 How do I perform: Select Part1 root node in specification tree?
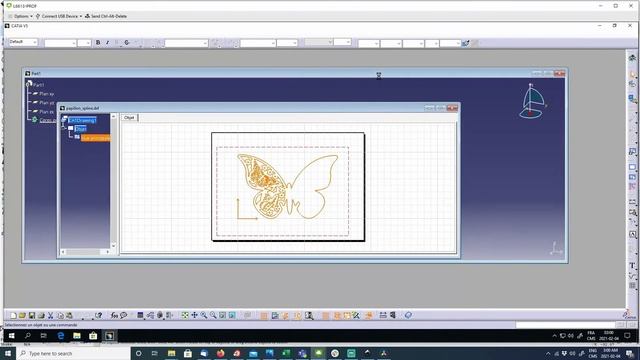point(38,85)
